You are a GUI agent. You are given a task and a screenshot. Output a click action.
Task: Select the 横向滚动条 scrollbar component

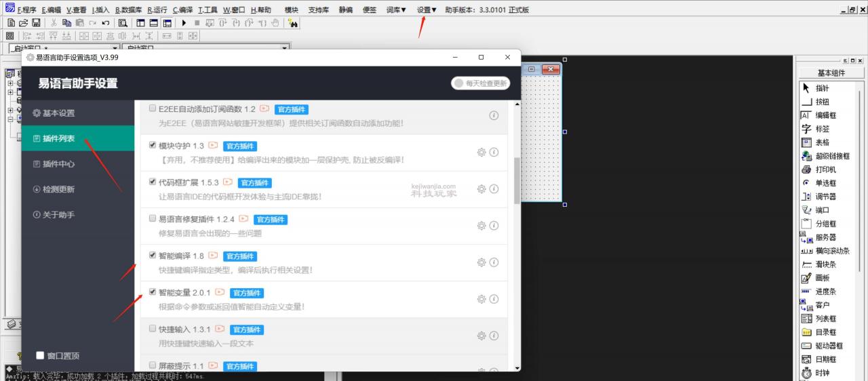pos(825,251)
